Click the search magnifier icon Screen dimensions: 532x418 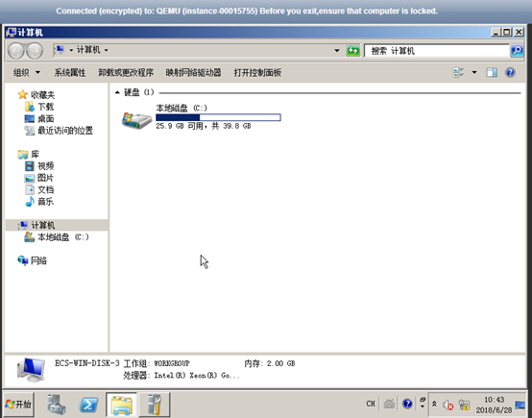(517, 51)
